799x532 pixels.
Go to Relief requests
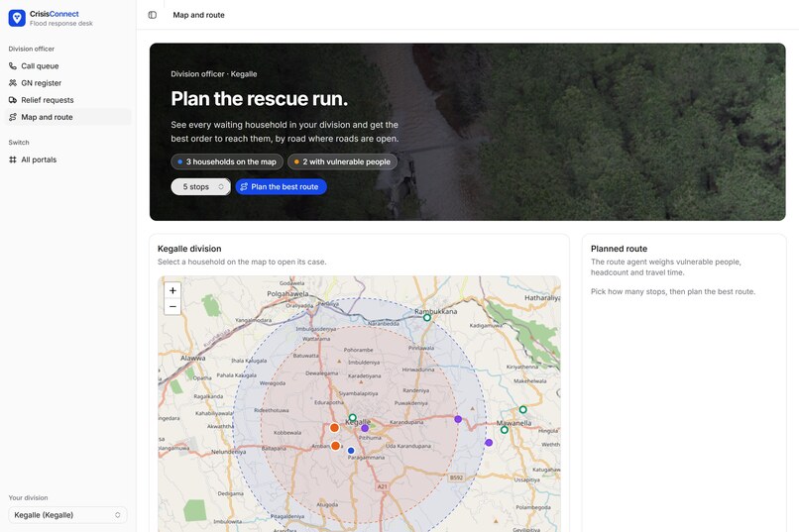click(67, 100)
